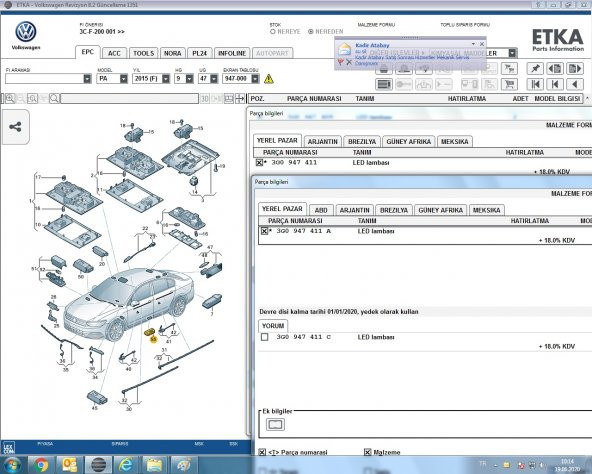
Task: Click the illustration search input field
Action: coord(129,99)
